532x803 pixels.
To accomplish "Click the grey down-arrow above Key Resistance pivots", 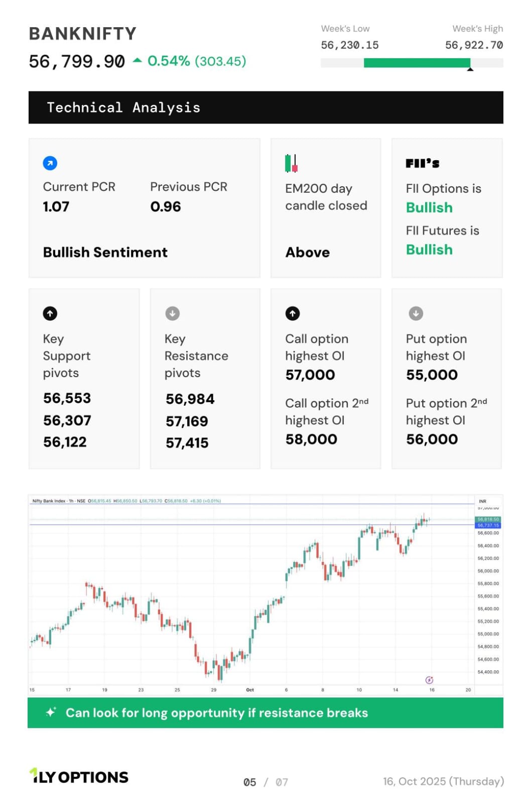I will coord(172,313).
